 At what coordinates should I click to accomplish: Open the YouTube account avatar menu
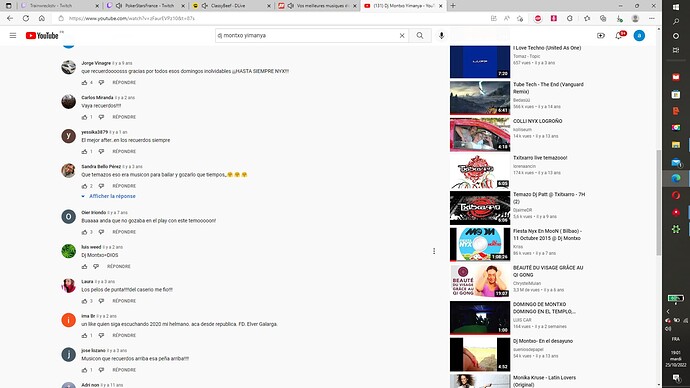pos(639,36)
